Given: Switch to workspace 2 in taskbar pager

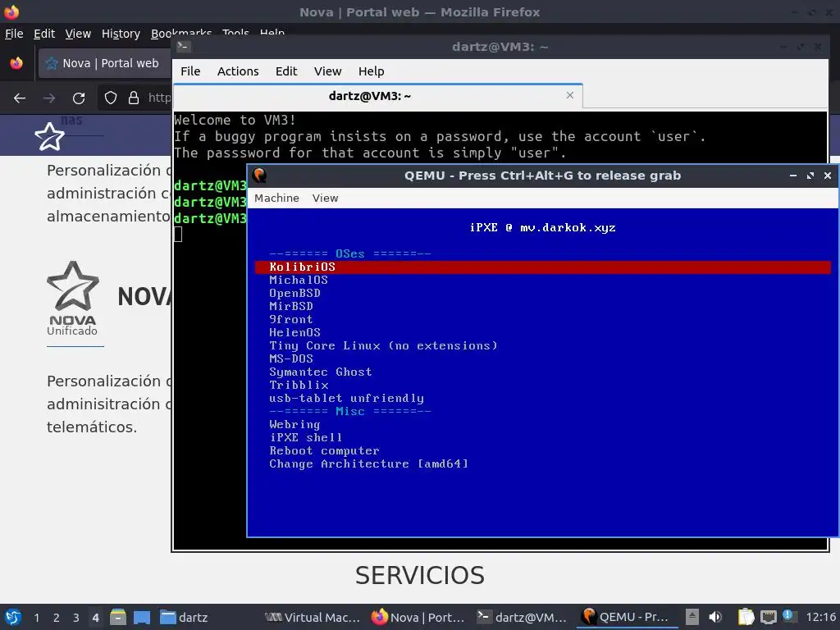Looking at the screenshot, I should click(57, 618).
